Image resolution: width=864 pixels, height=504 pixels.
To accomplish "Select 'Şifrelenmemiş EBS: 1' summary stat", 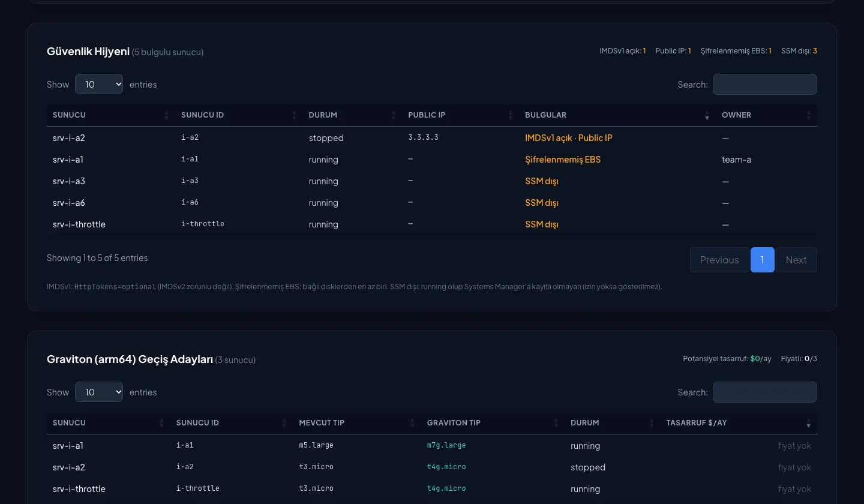I will (x=736, y=51).
